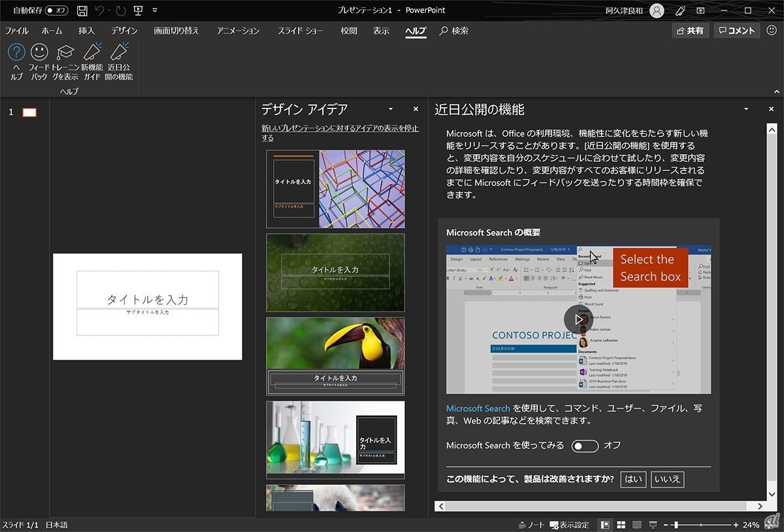This screenshot has height=532, width=784.
Task: Click the Show Training graduation cap icon
Action: [65, 53]
